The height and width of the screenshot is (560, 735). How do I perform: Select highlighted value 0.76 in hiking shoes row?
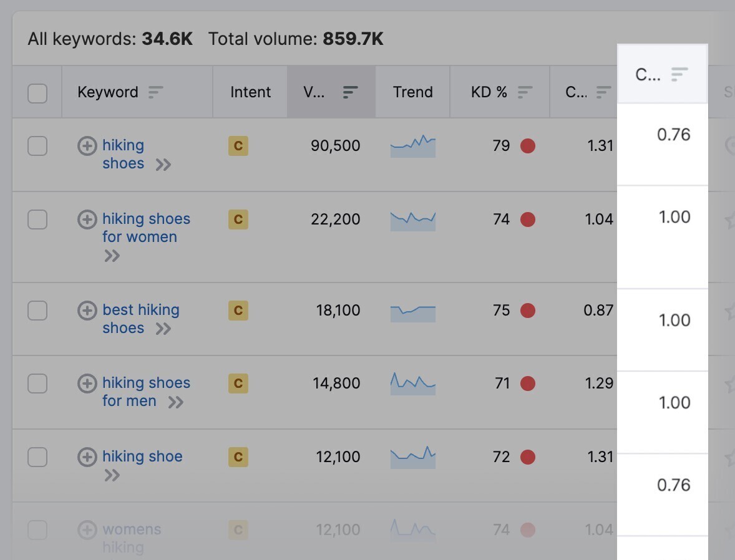(x=674, y=135)
